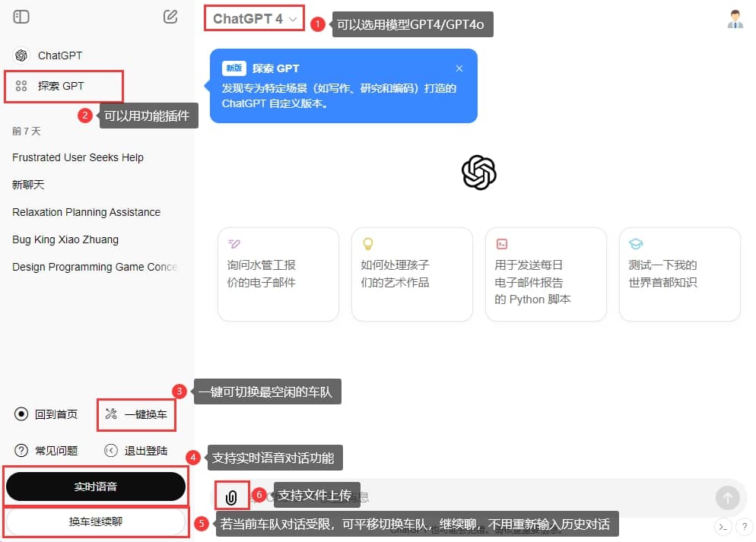This screenshot has width=756, height=542.
Task: Attach a file with the paperclip icon
Action: (231, 496)
